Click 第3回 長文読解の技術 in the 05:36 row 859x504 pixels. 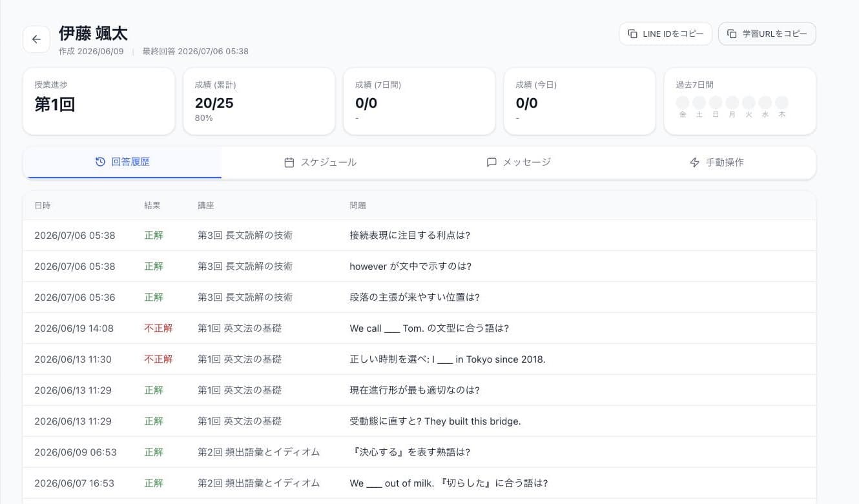[245, 297]
